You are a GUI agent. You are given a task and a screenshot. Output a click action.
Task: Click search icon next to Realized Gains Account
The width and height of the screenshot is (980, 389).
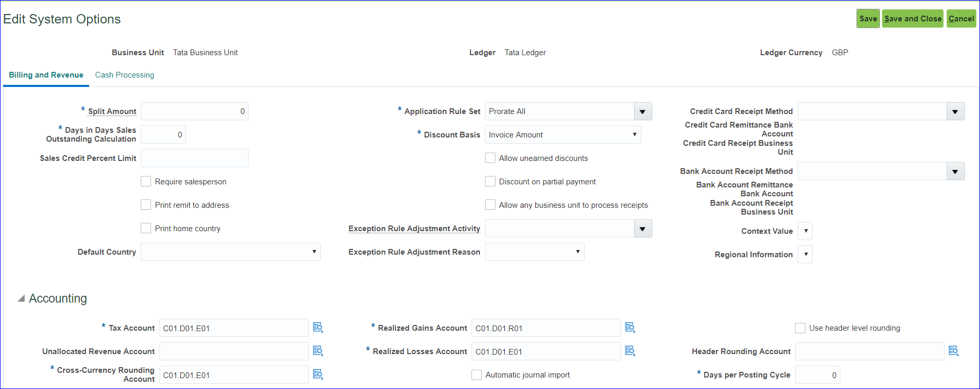coord(630,328)
